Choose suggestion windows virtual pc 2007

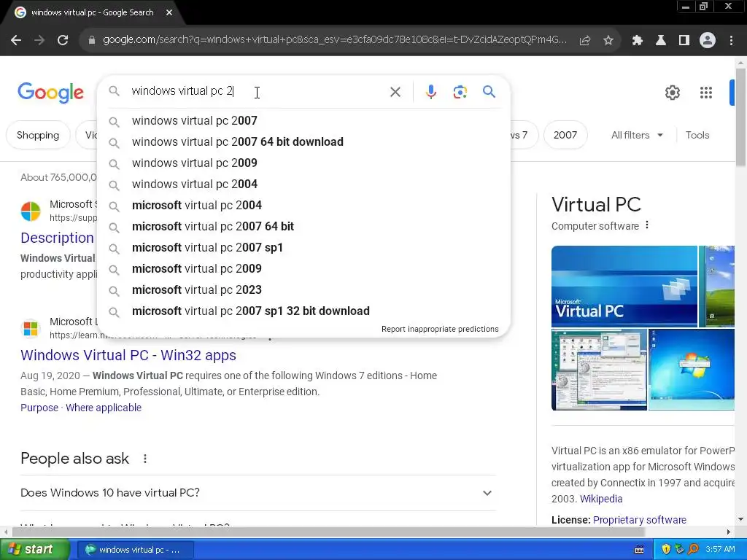[x=303, y=121]
